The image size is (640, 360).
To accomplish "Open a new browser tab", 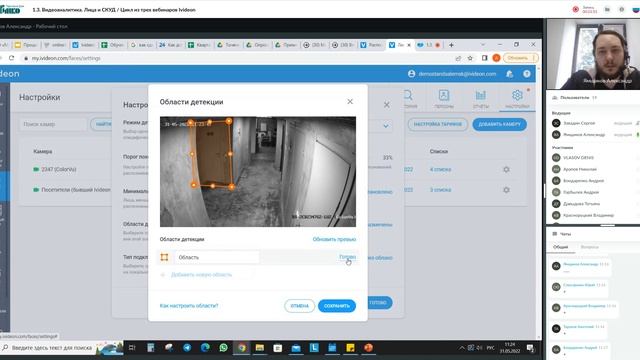I will click(x=451, y=45).
